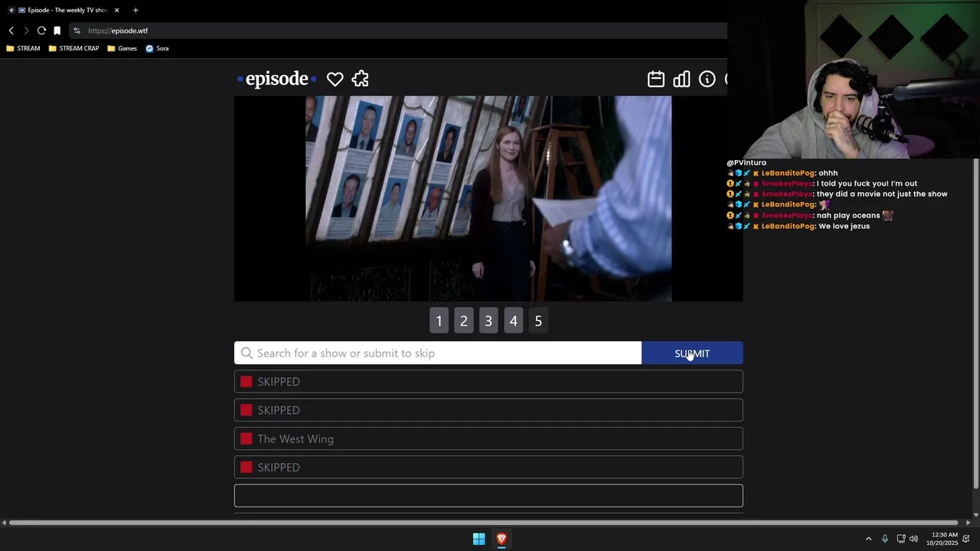Click the Brave browser taskbar icon
The height and width of the screenshot is (551, 980).
pos(501,539)
